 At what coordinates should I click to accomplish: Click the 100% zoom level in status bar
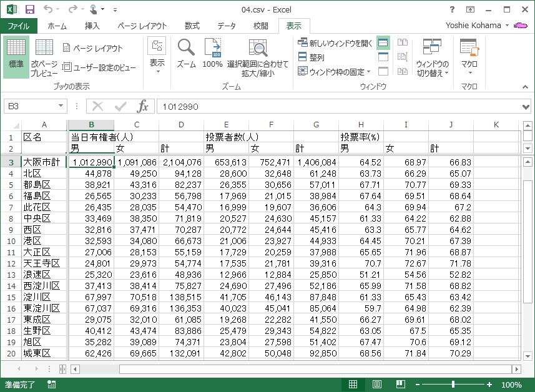(x=511, y=385)
